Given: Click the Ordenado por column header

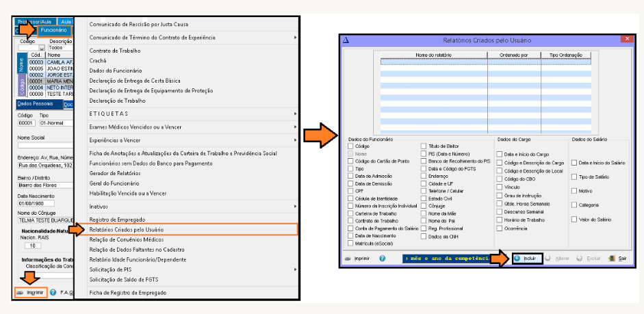Looking at the screenshot, I should pyautogui.click(x=514, y=55).
